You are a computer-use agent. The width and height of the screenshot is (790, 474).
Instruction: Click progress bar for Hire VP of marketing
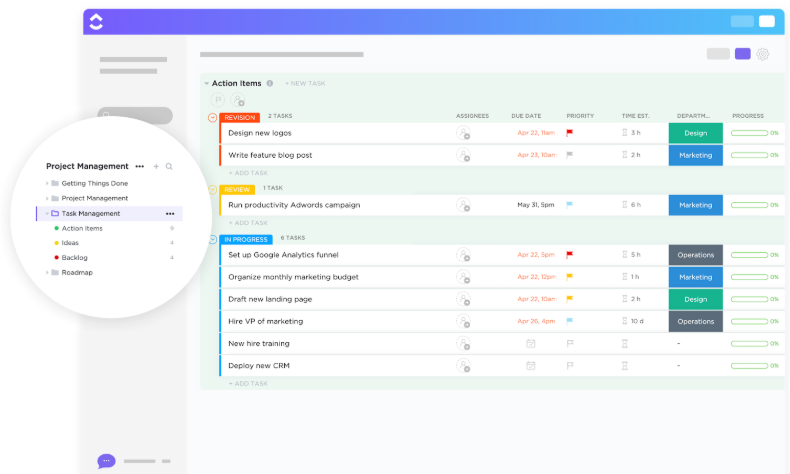point(750,321)
